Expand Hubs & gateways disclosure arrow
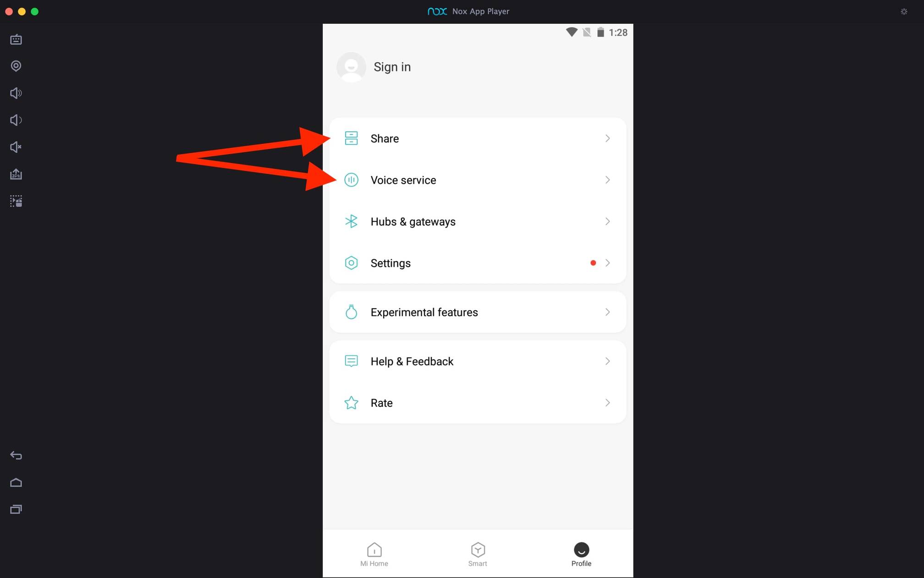 click(x=607, y=221)
